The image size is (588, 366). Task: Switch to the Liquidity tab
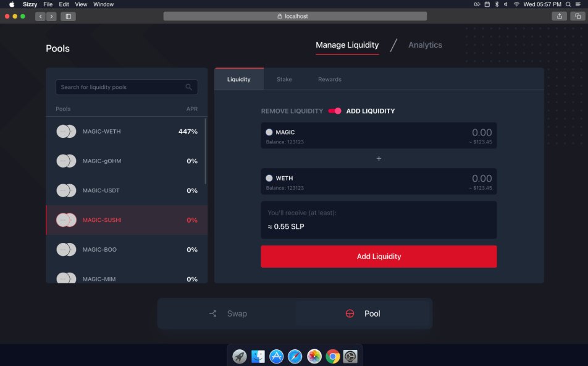pos(239,79)
